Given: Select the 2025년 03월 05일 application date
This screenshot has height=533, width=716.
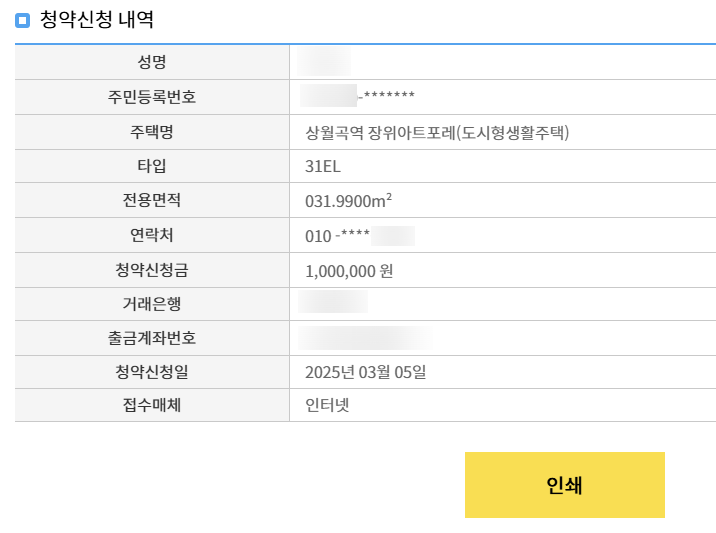Looking at the screenshot, I should 366,372.
